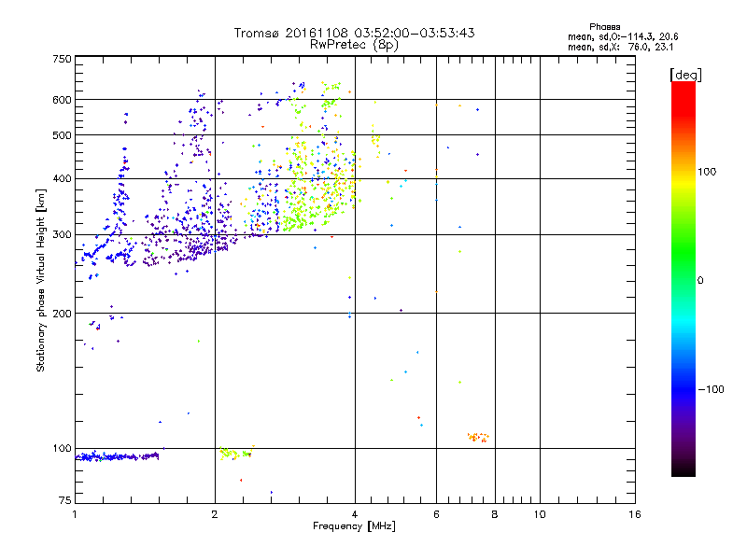This screenshot has height=560, width=747.
Task: Click the blue E-layer trace below 100 km
Action: coord(118,456)
